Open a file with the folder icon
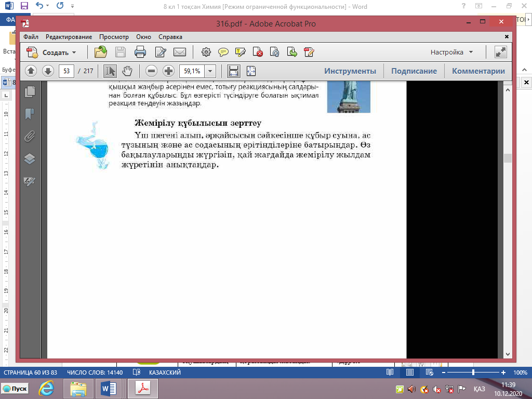This screenshot has width=532, height=399. [101, 52]
